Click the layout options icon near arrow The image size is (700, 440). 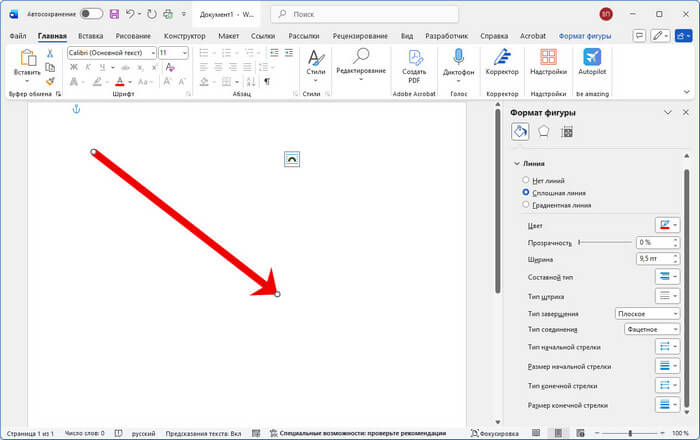point(291,158)
